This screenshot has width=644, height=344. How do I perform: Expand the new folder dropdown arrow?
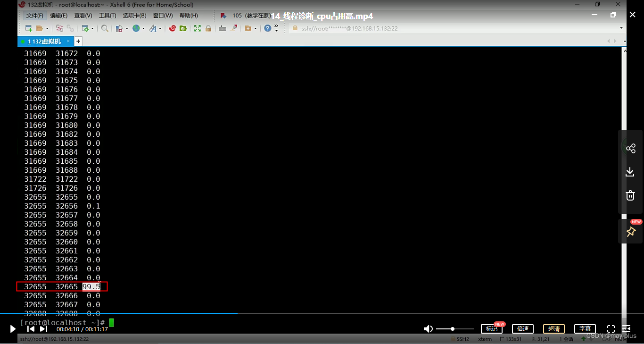coord(256,28)
